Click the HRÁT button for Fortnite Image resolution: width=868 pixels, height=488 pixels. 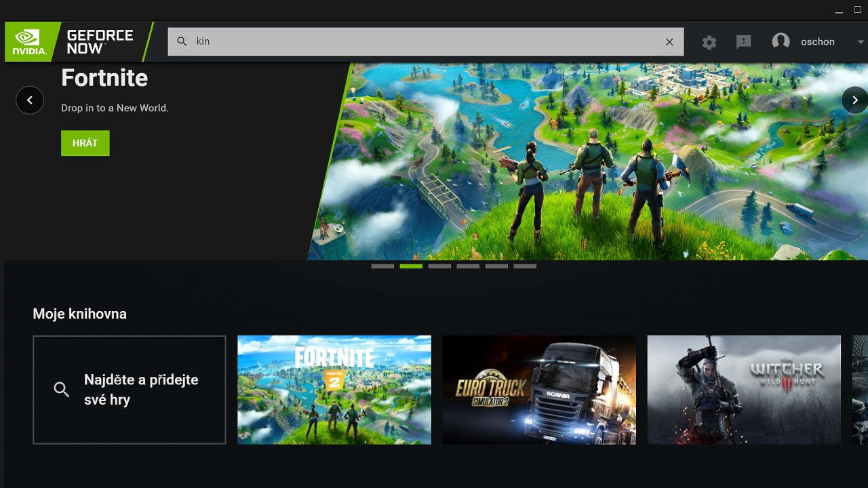[85, 143]
